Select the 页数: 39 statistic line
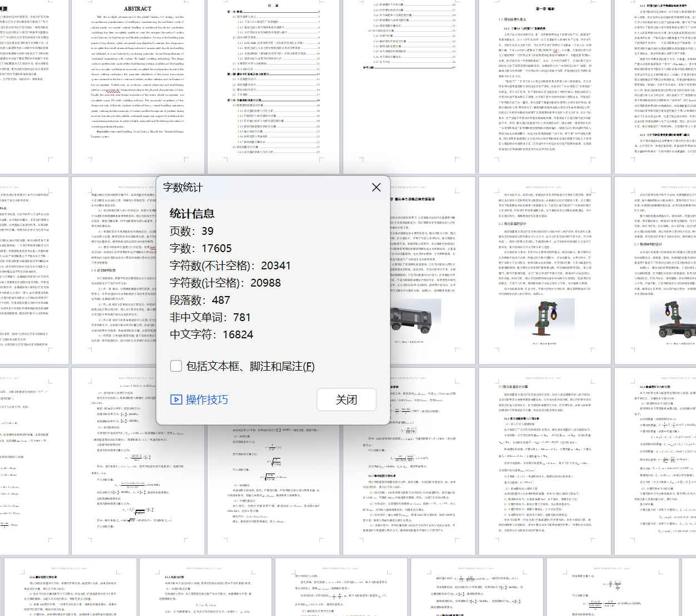Viewport: 696px width, 616px height. pyautogui.click(x=192, y=231)
